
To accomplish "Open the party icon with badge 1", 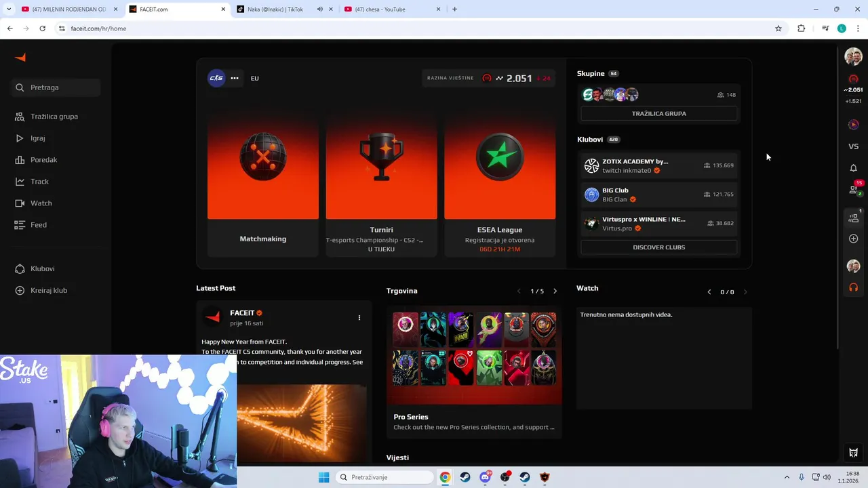I will pos(854,218).
